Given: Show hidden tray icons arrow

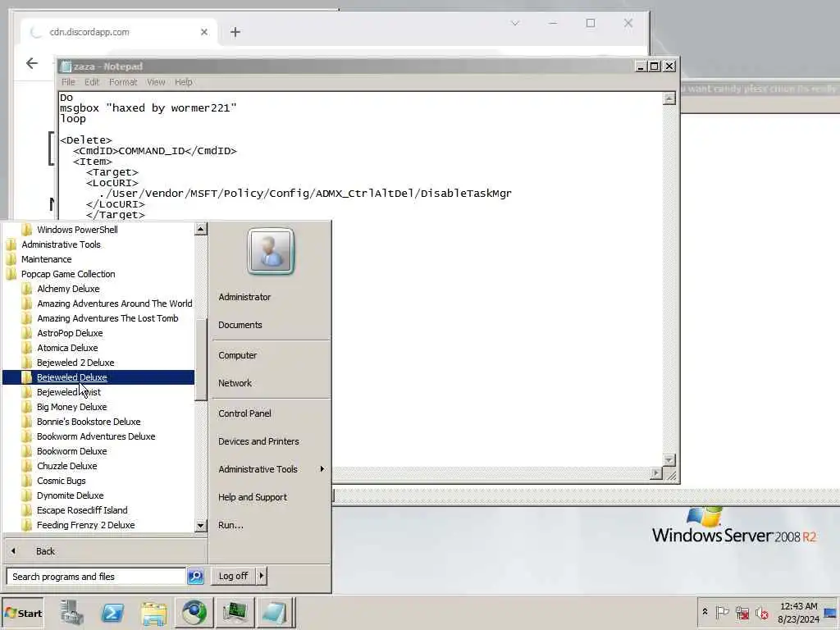Looking at the screenshot, I should [705, 612].
